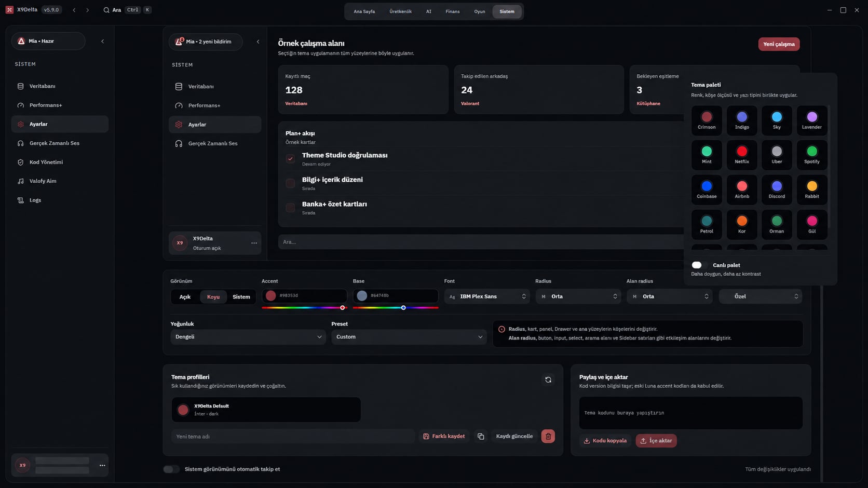Image resolution: width=868 pixels, height=488 pixels.
Task: Click the Yeni tema adı input field
Action: [x=293, y=437]
